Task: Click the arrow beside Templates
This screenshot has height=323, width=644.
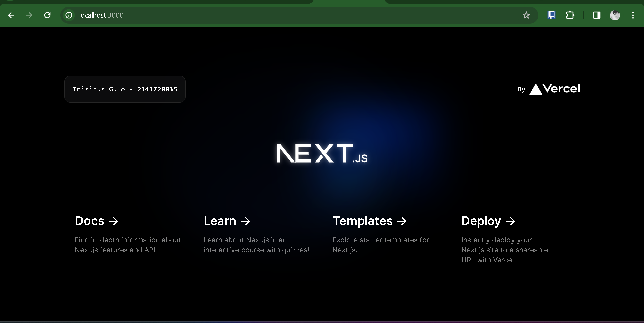Action: click(x=402, y=221)
